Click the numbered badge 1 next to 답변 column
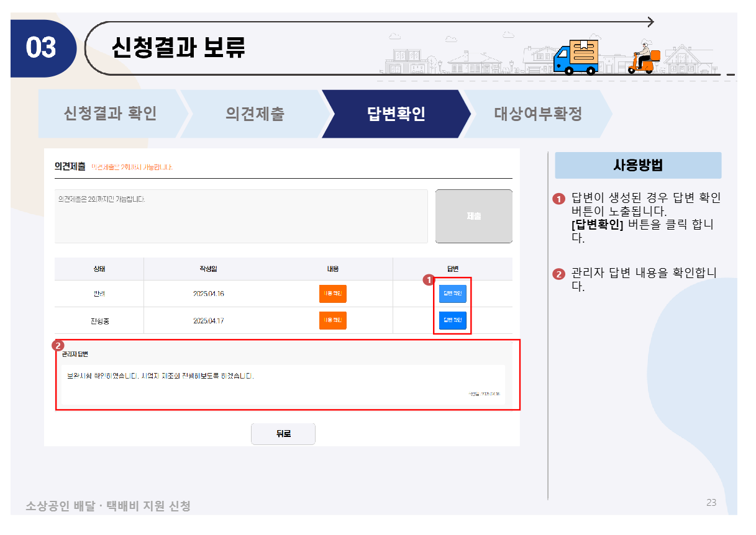The height and width of the screenshot is (535, 756). tap(428, 280)
